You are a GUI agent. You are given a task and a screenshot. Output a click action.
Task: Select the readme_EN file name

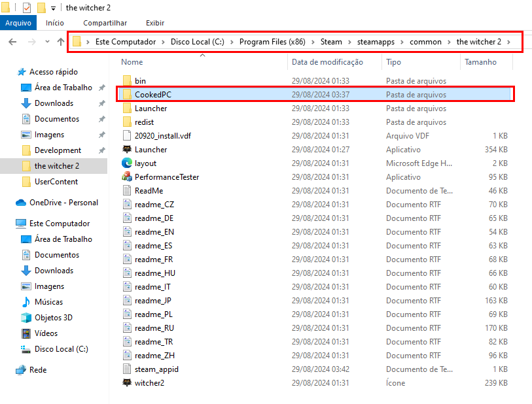tap(154, 232)
